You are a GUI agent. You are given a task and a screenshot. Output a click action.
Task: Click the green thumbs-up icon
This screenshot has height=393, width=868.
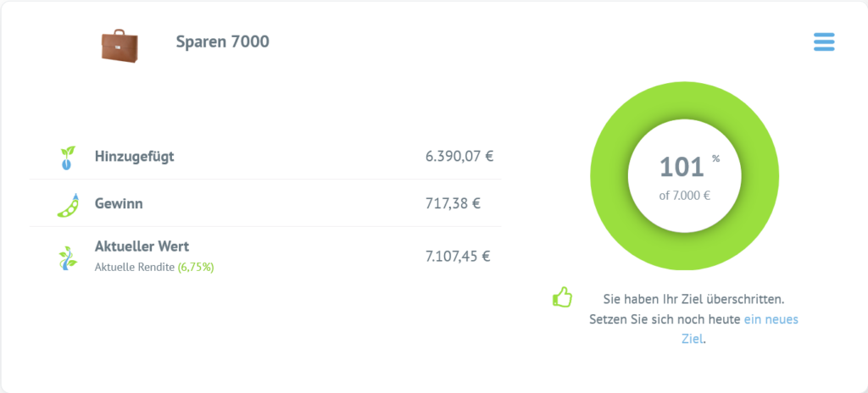[562, 297]
